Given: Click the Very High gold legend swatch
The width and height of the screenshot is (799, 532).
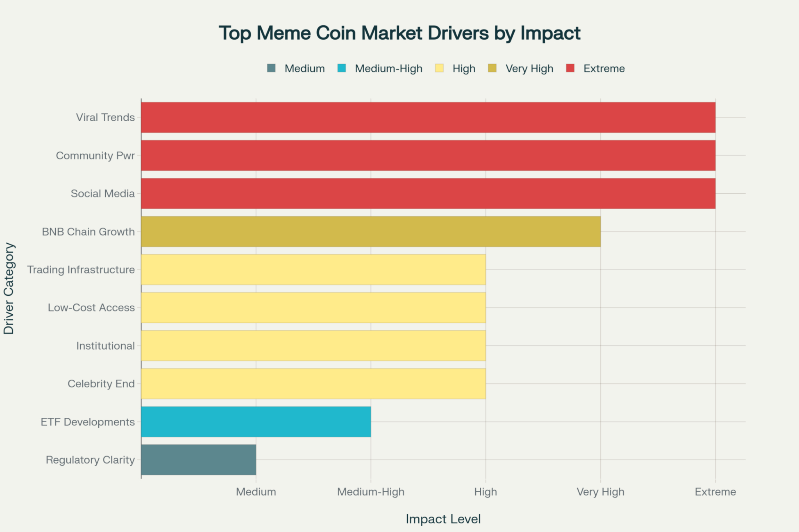Looking at the screenshot, I should (x=492, y=68).
